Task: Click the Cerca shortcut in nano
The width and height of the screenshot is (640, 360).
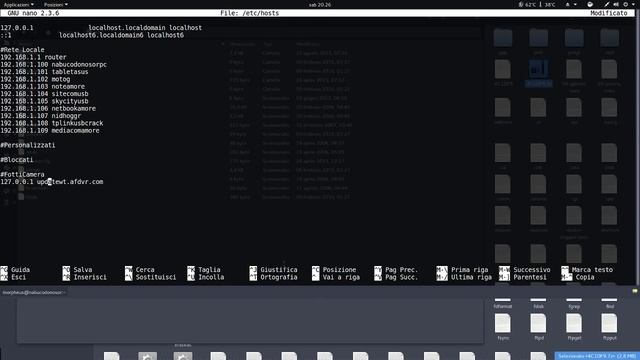Action: coord(140,270)
